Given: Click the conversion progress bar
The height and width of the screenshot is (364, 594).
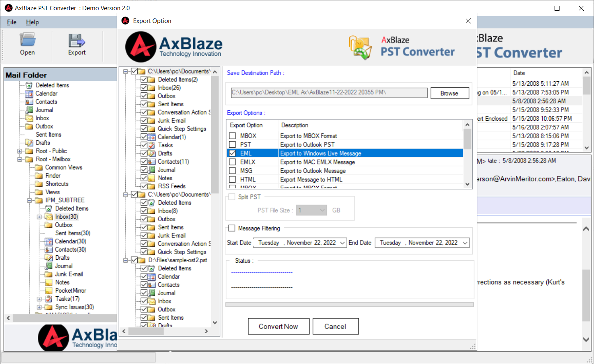Looking at the screenshot, I should tap(350, 304).
